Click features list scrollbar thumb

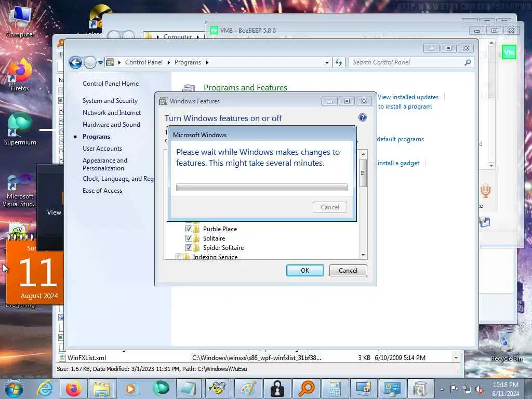(x=363, y=173)
